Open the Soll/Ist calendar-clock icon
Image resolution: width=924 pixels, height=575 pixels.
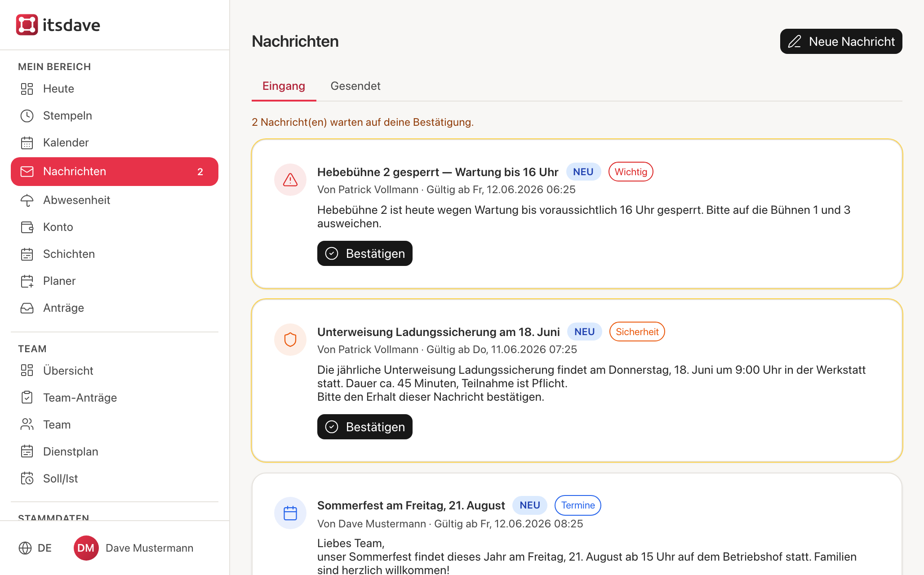[x=27, y=478]
